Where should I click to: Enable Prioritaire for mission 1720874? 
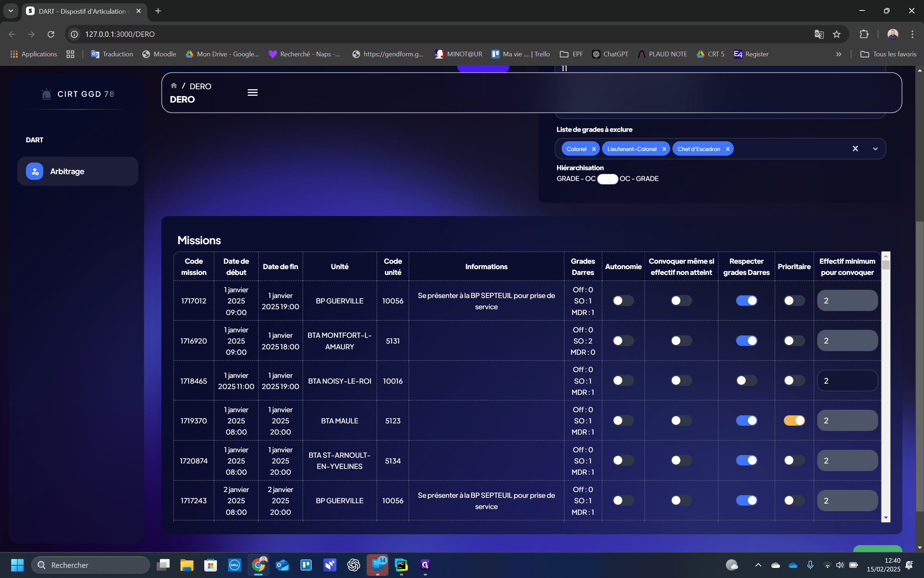click(x=794, y=460)
